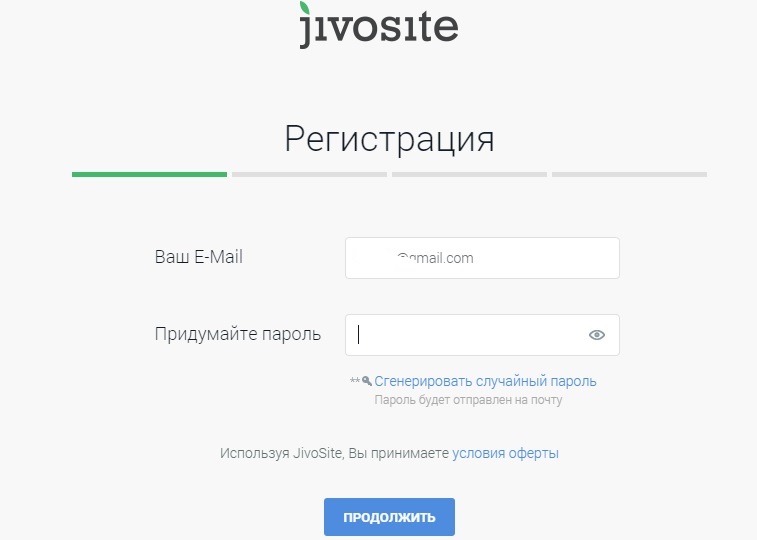757x540 pixels.
Task: Generate a random password via the link
Action: [x=485, y=381]
